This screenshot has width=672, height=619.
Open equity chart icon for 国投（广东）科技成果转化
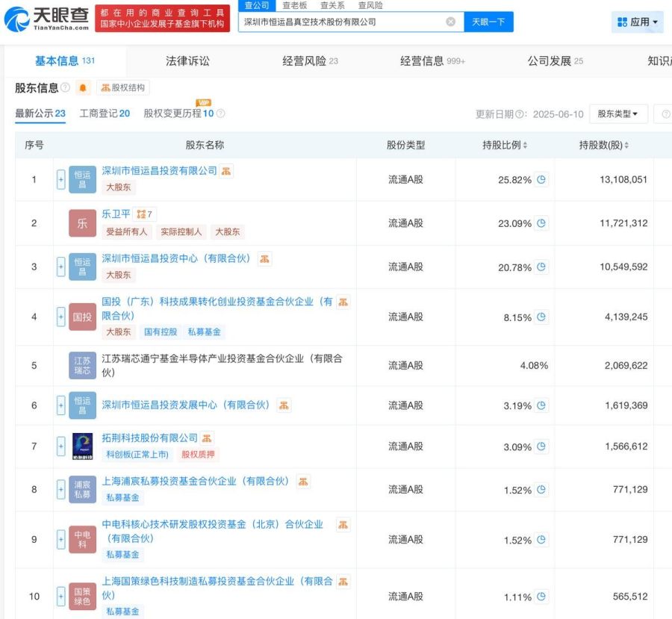click(343, 302)
